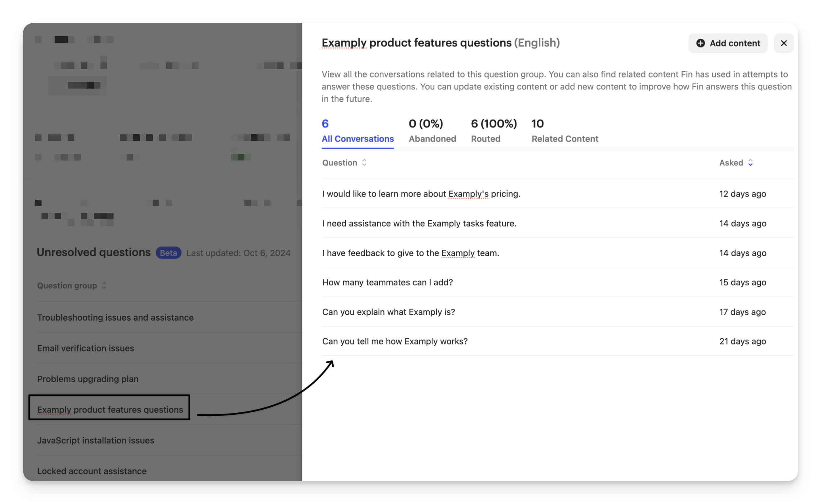Sort the Question group column
This screenshot has height=504, width=821.
click(104, 286)
